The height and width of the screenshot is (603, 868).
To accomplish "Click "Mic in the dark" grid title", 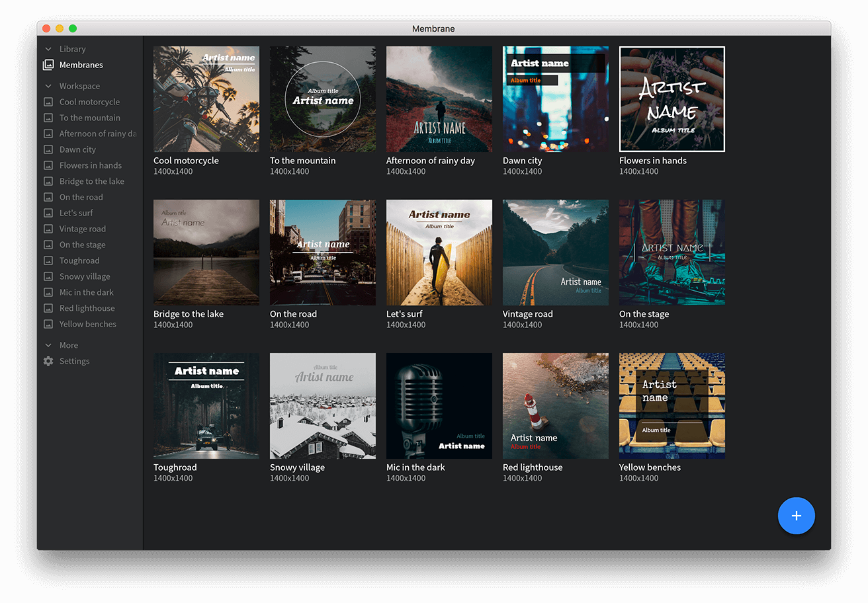I will click(415, 467).
